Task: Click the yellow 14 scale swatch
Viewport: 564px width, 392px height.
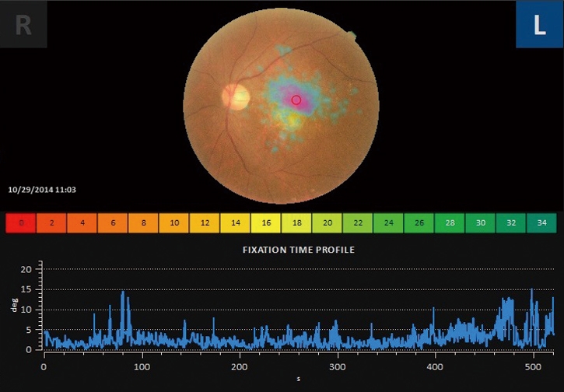Action: [235, 223]
